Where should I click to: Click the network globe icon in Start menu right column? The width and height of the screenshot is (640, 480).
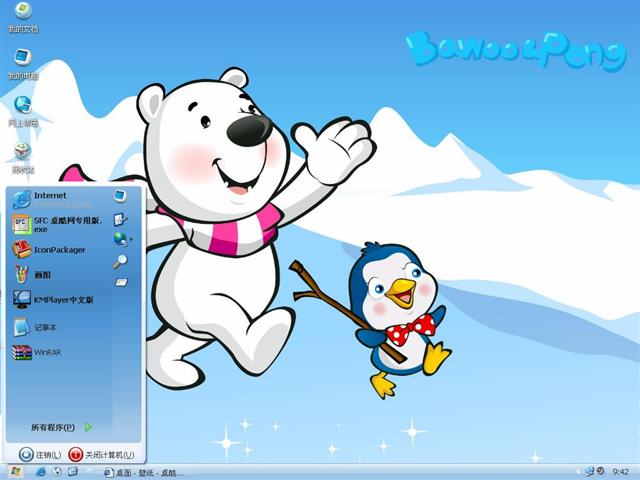pos(120,239)
